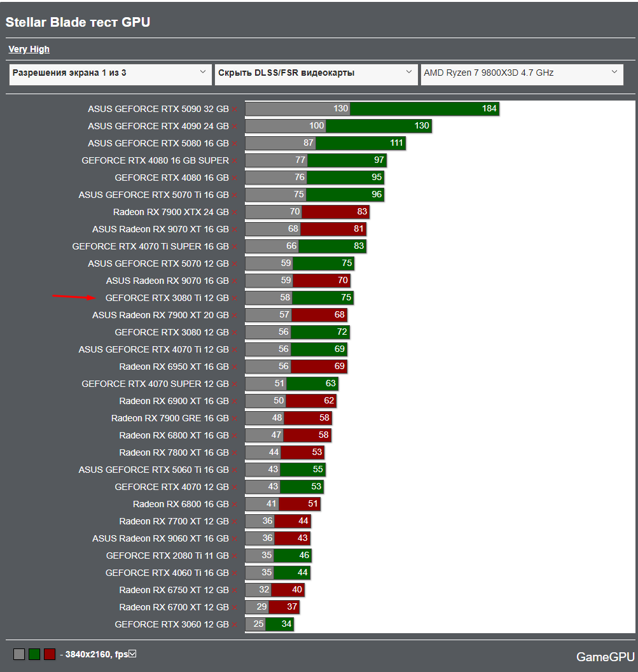This screenshot has height=672, width=638.
Task: Click the 37 value on the RX 6700 XT bar
Action: point(292,607)
